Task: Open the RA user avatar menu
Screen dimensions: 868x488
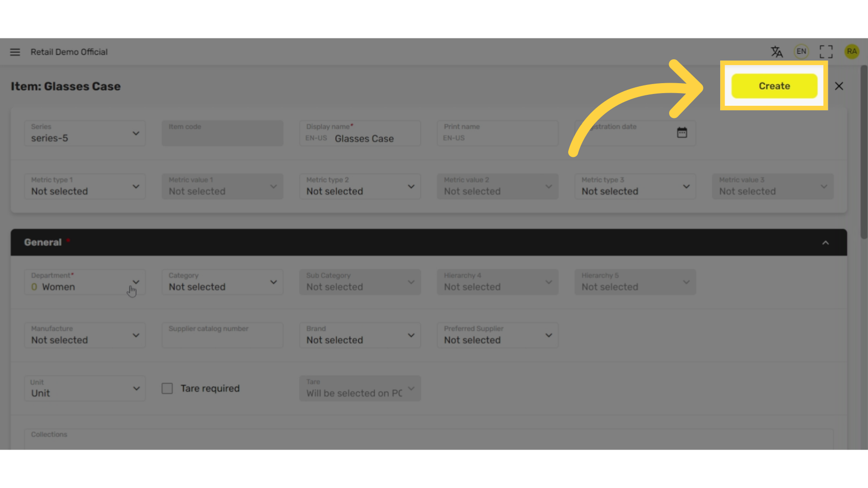Action: pos(852,52)
